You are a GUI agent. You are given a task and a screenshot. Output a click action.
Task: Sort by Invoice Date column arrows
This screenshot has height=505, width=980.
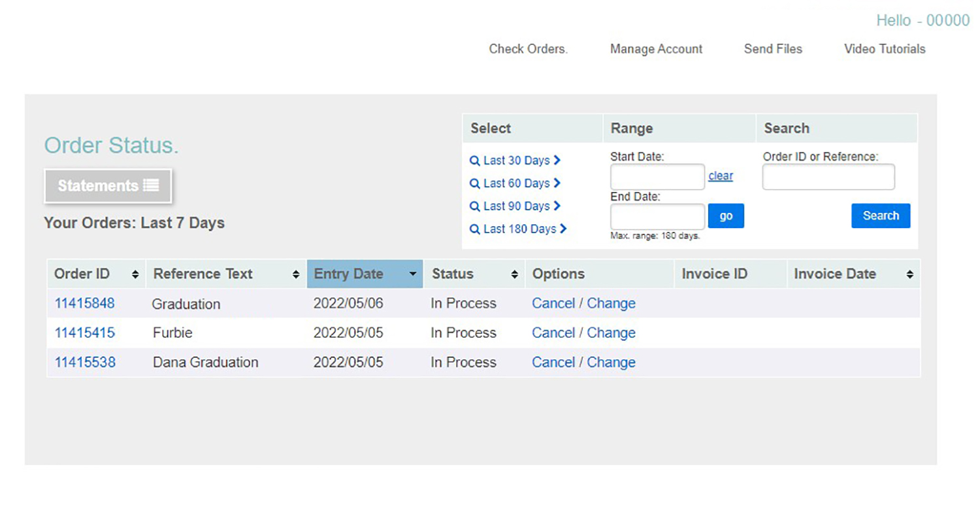pos(909,275)
